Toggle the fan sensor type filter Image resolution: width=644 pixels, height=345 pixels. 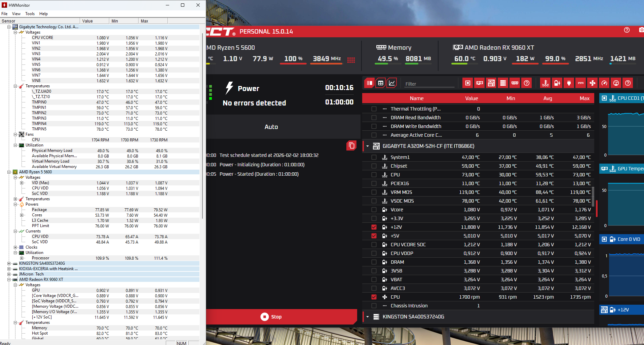pyautogui.click(x=593, y=83)
